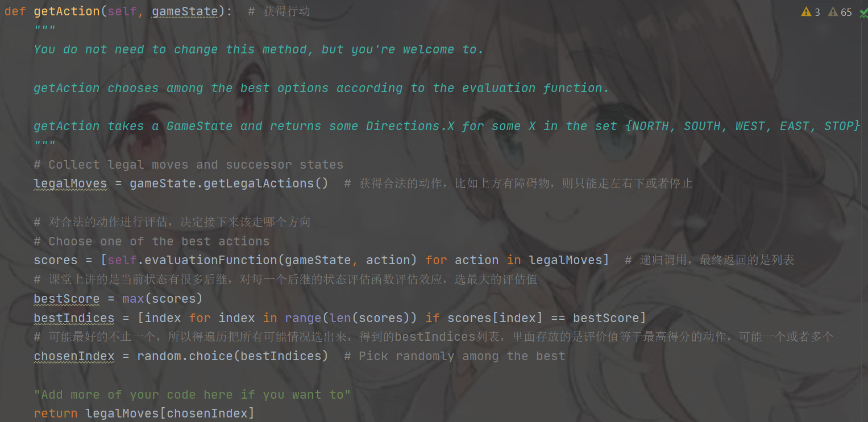Click the gameState parameter in def line
Viewport: 868px width, 422px height.
185,11
